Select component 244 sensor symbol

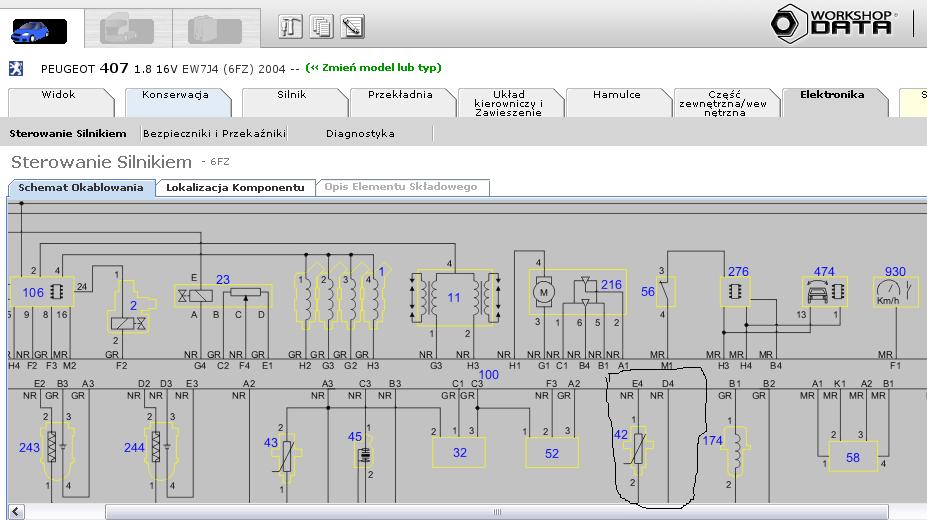(x=160, y=450)
